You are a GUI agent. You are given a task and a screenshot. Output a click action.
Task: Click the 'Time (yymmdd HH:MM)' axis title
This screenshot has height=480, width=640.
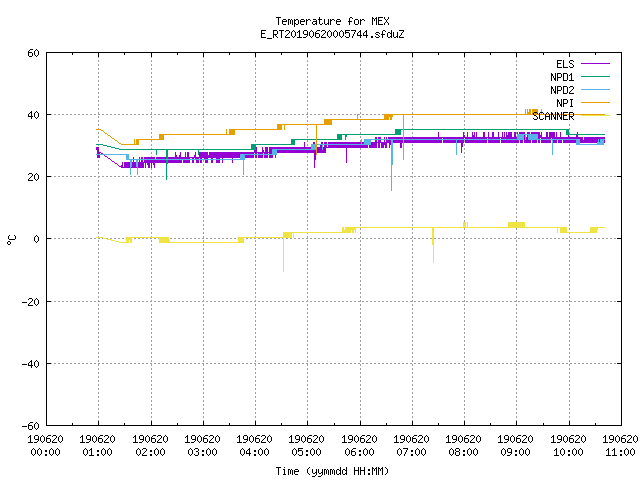pyautogui.click(x=332, y=471)
